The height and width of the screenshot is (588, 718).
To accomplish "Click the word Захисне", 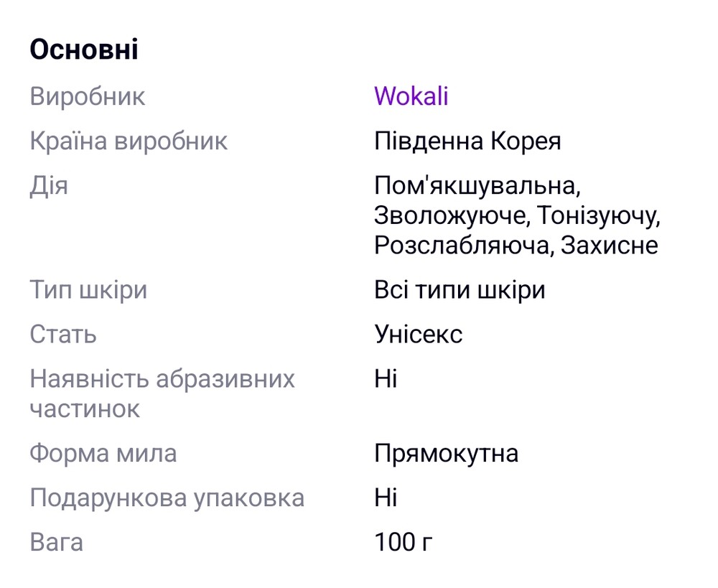I will click(x=609, y=246).
